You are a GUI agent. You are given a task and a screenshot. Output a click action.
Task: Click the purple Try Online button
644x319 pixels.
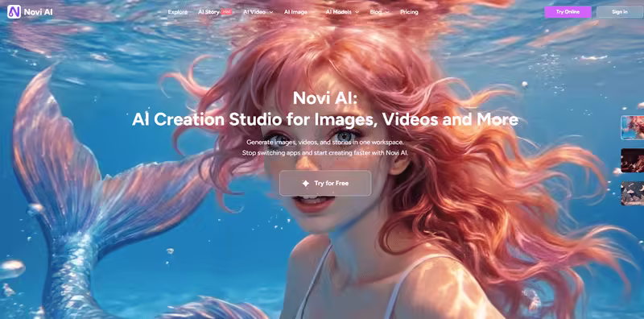pyautogui.click(x=568, y=12)
